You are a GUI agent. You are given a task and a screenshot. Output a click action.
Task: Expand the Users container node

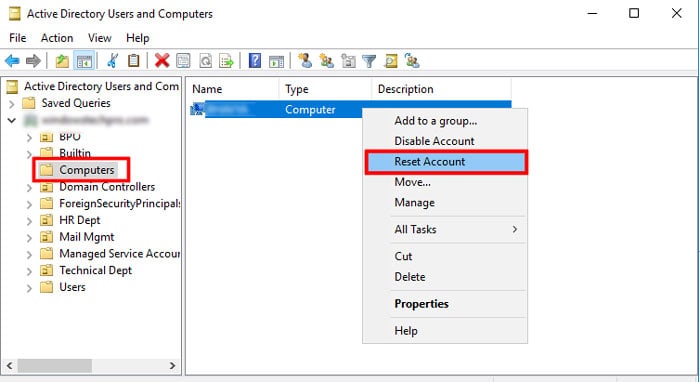[29, 288]
